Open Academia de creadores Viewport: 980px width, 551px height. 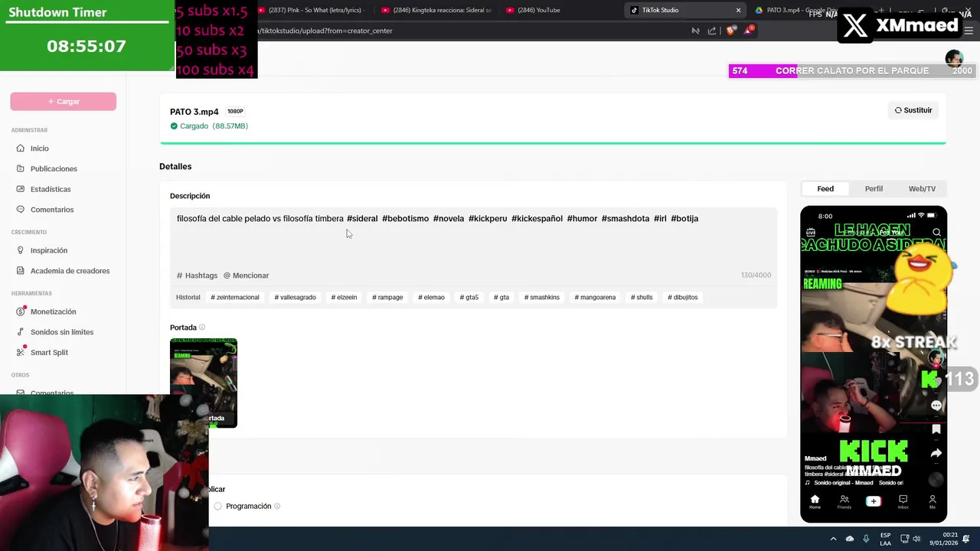[70, 271]
